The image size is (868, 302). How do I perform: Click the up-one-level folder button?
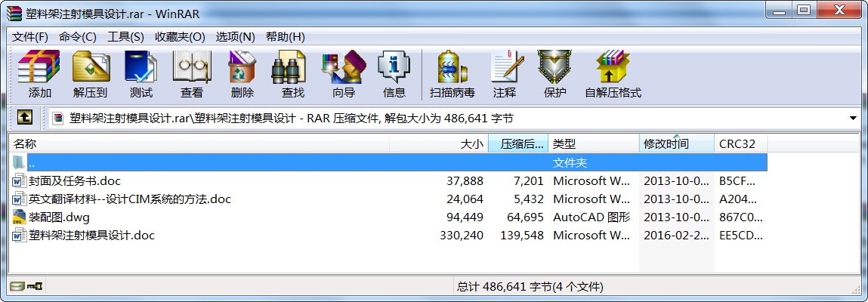(x=24, y=117)
